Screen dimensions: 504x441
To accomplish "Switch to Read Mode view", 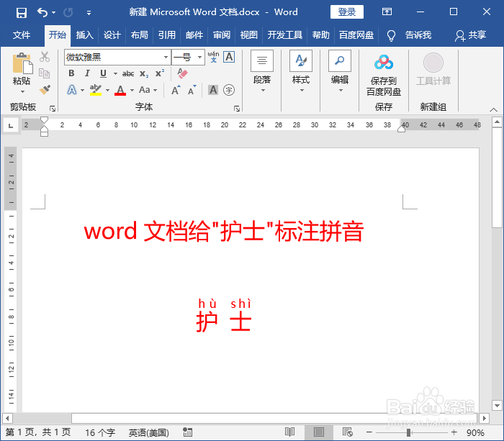I will coord(290,432).
